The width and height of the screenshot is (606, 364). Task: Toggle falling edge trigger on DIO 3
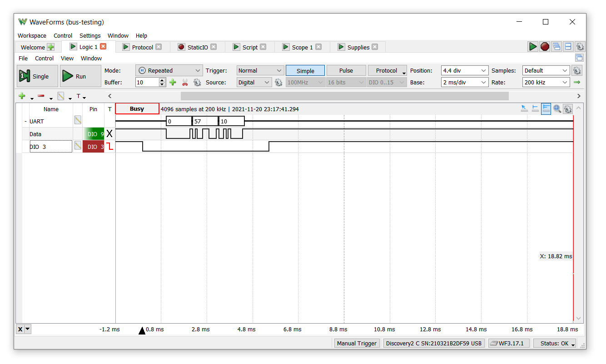click(109, 147)
